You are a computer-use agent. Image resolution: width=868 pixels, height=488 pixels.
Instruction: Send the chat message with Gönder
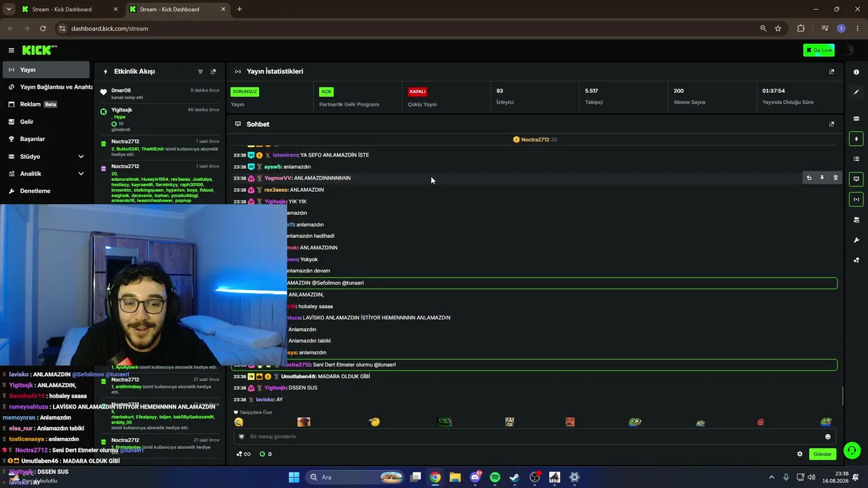[822, 454]
